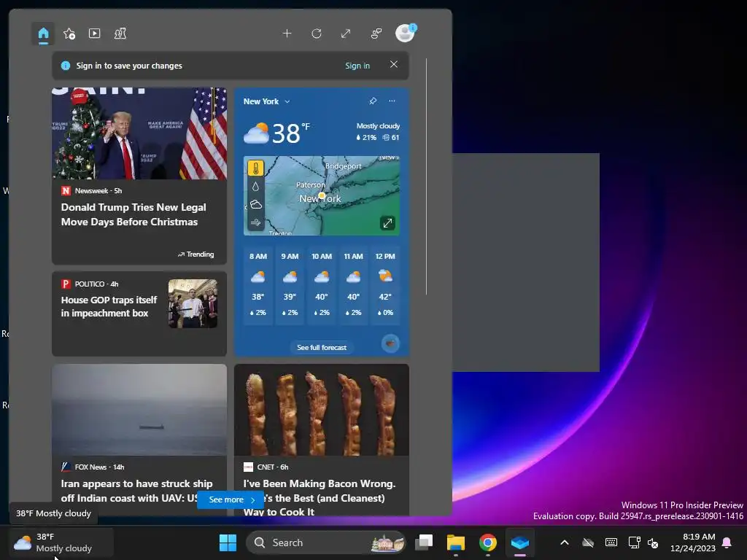Viewport: 747px width, 560px height.
Task: Open touch keyboard tray icon
Action: point(611,542)
